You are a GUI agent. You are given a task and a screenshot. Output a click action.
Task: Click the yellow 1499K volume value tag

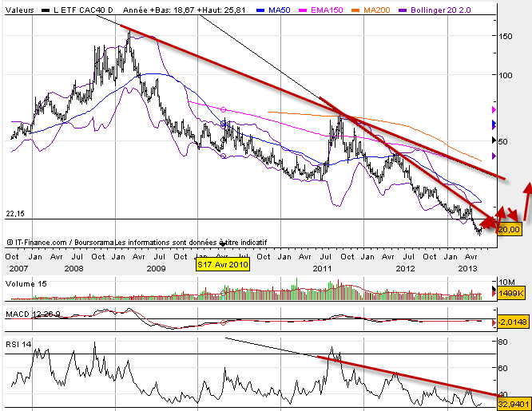pyautogui.click(x=510, y=294)
